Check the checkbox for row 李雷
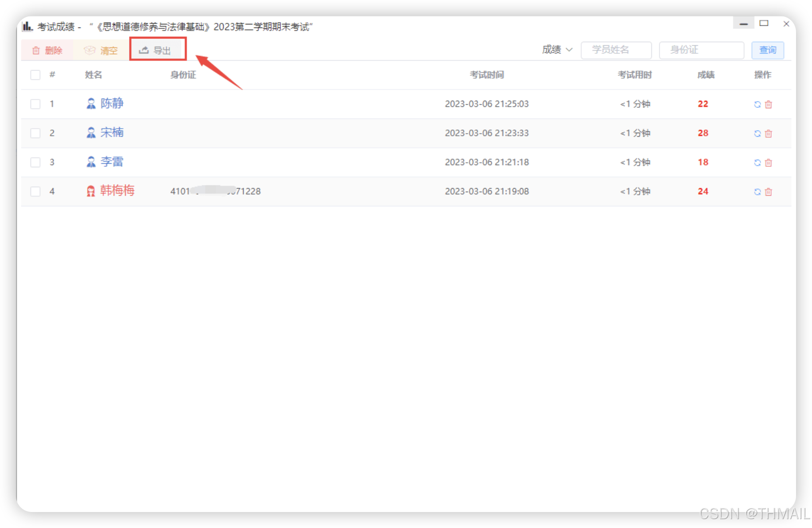The image size is (812, 528). pos(35,162)
